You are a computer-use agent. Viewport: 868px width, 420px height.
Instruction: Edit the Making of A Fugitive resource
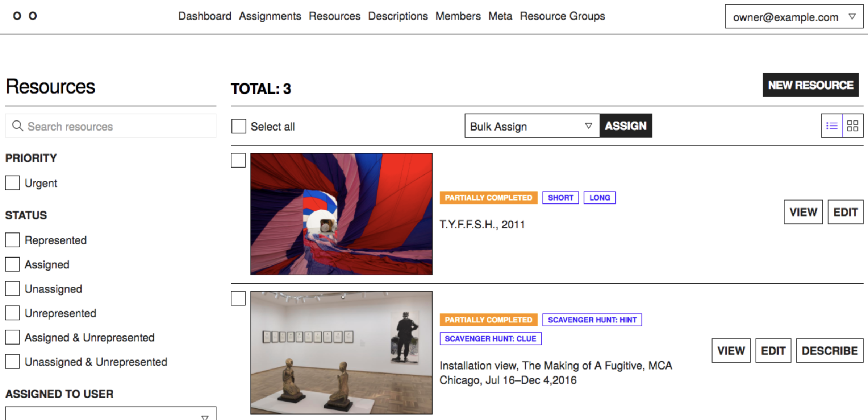[773, 350]
